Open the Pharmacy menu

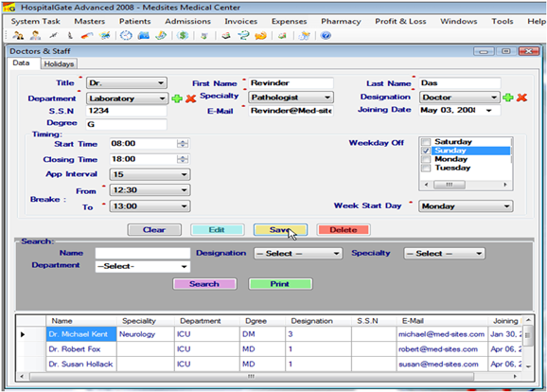click(x=341, y=21)
